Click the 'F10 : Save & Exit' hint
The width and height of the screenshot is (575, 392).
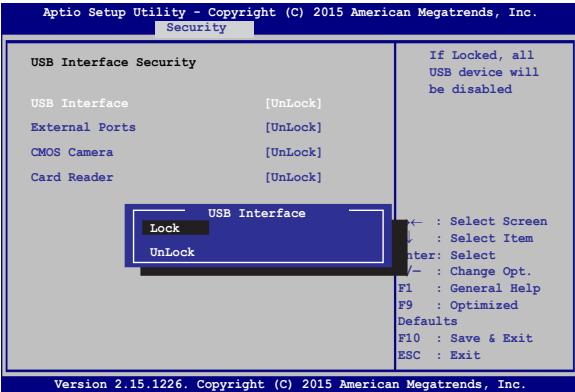click(465, 338)
